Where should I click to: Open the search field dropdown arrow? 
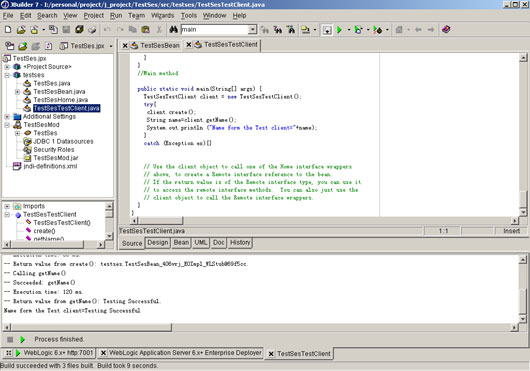(252, 30)
